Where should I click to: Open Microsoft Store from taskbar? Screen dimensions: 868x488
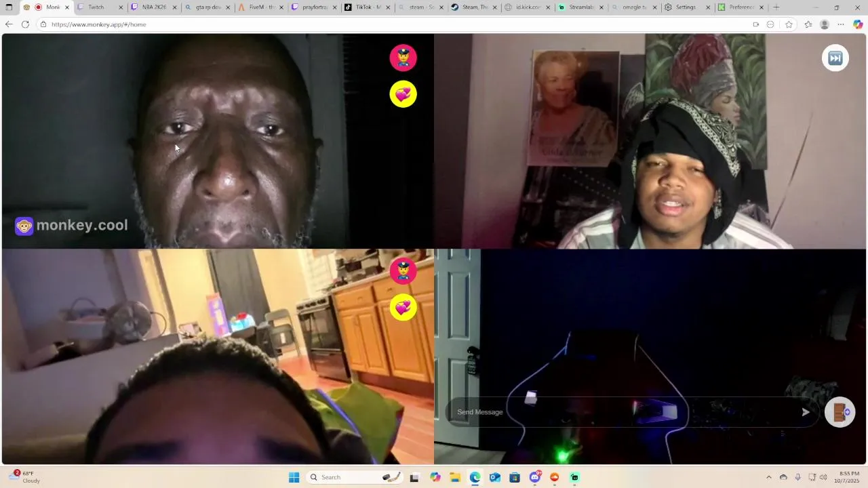tap(515, 477)
